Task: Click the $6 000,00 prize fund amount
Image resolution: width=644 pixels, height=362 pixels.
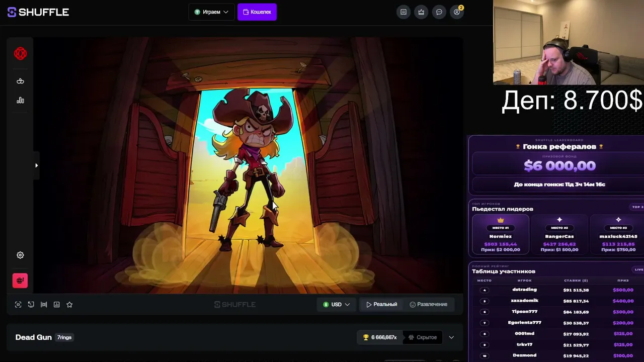Action: (x=559, y=165)
